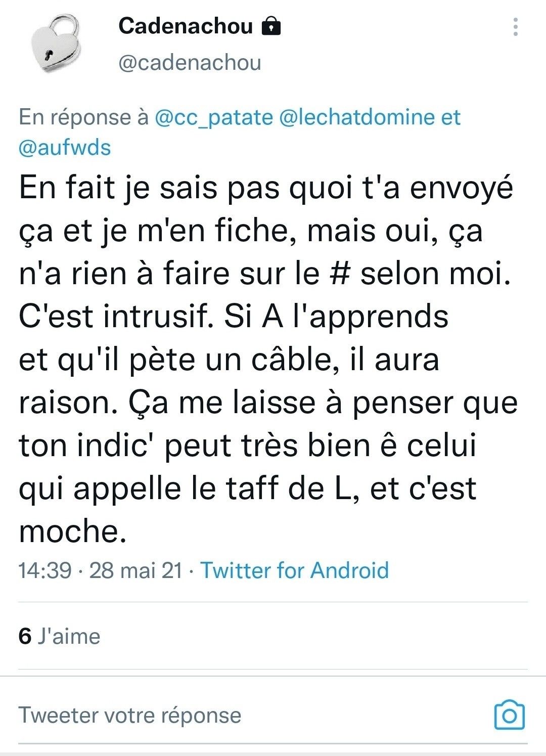Screen dimensions: 546x756
Task: Visit the @cadenachou handle under the name
Action: pyautogui.click(x=190, y=63)
